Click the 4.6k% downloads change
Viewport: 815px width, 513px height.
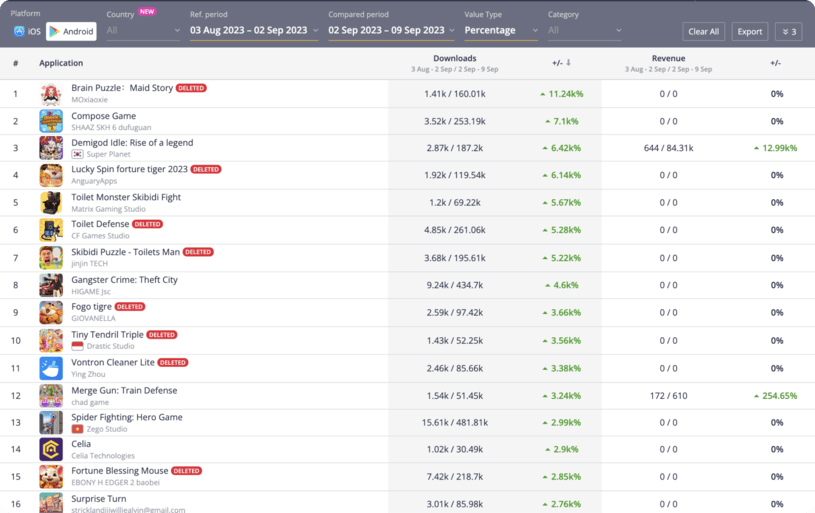(562, 285)
